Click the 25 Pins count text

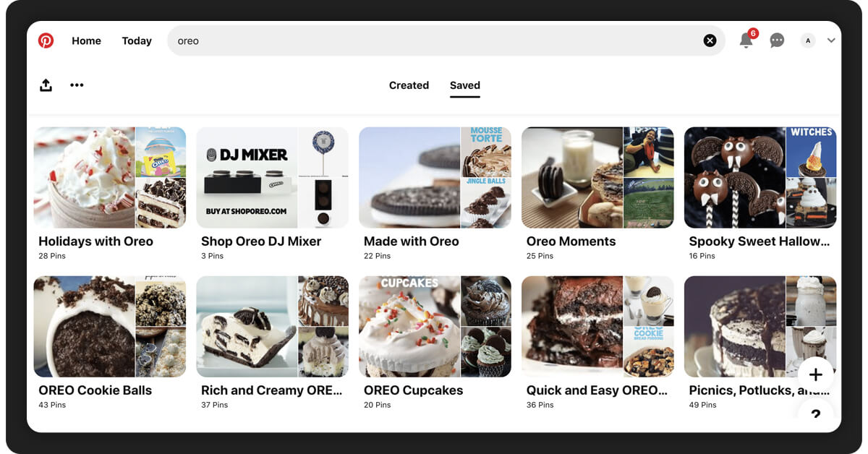(540, 256)
